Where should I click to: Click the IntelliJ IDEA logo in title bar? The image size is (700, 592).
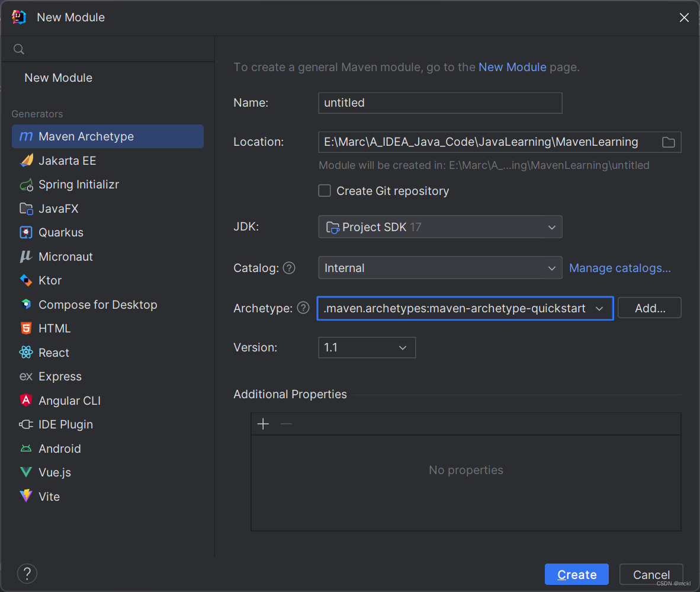pos(19,17)
